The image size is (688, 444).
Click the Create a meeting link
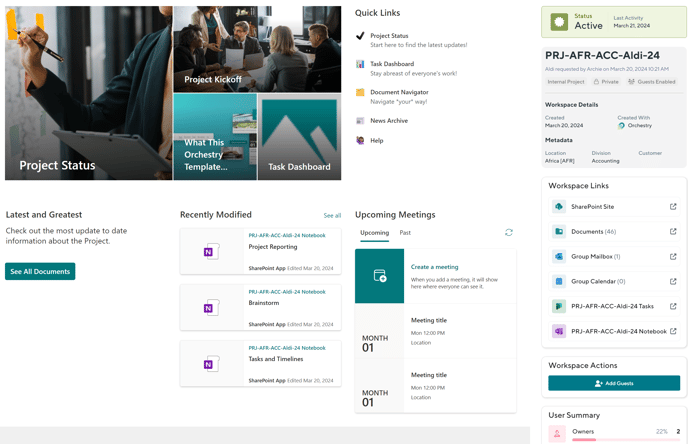point(434,267)
